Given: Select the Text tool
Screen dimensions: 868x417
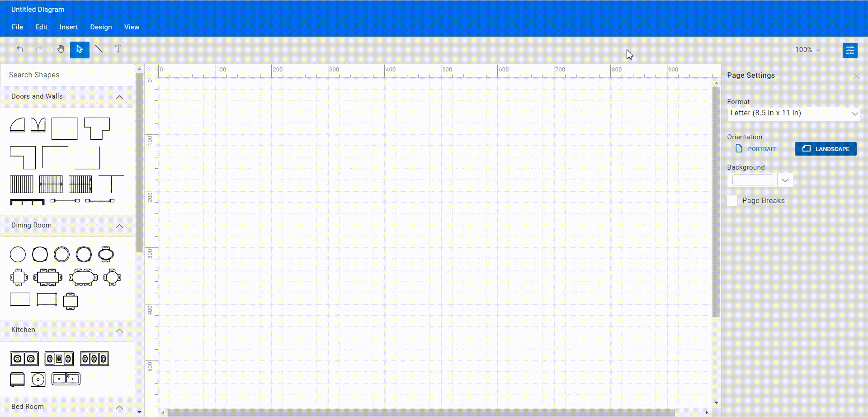Looking at the screenshot, I should pos(118,49).
